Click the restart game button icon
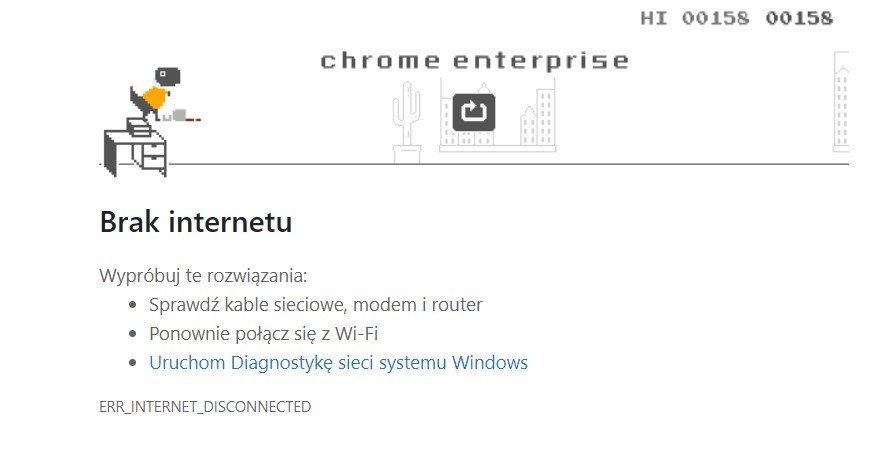The image size is (873, 454). (x=474, y=111)
